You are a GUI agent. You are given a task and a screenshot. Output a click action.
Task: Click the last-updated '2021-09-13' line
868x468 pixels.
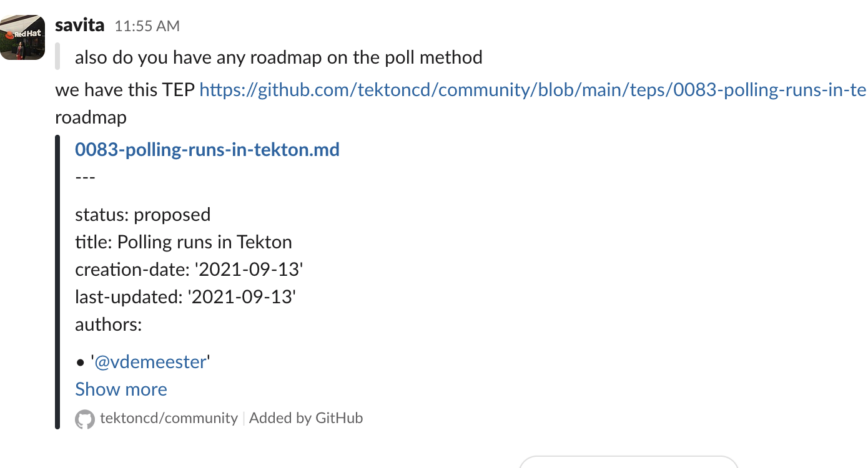click(x=185, y=297)
